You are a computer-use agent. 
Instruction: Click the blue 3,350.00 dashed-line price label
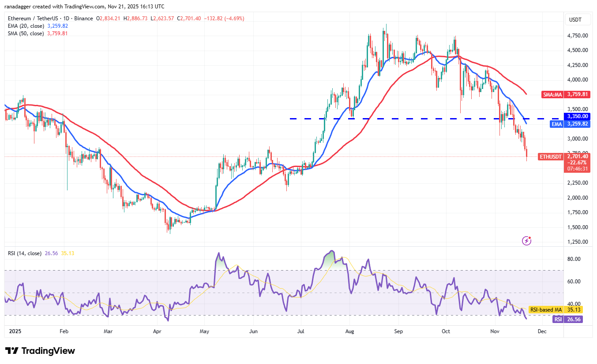[x=576, y=116]
